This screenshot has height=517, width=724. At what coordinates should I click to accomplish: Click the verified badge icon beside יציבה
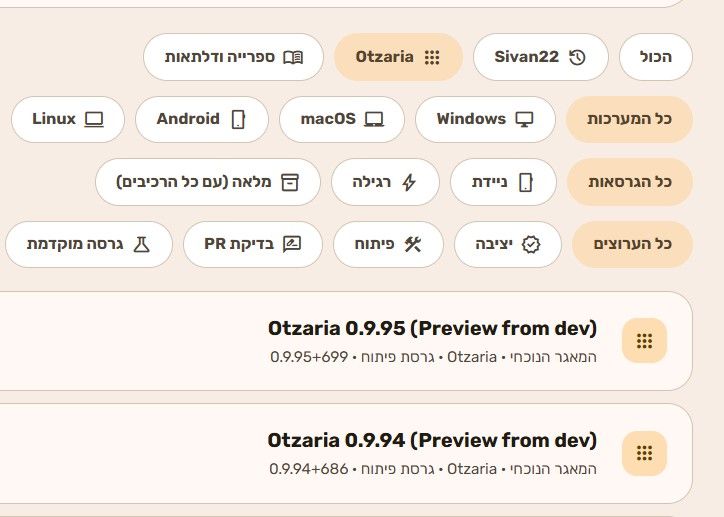531,244
